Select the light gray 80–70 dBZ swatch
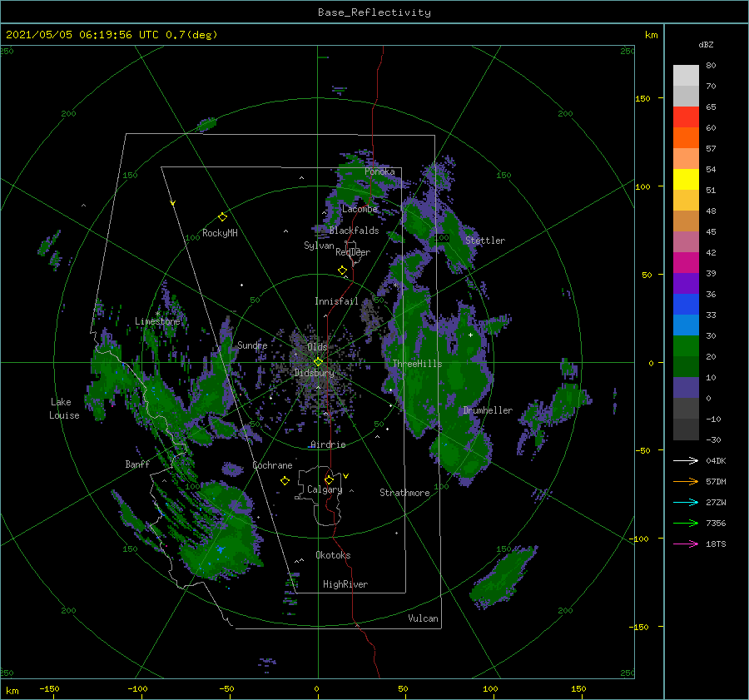749x700 pixels. coord(686,76)
